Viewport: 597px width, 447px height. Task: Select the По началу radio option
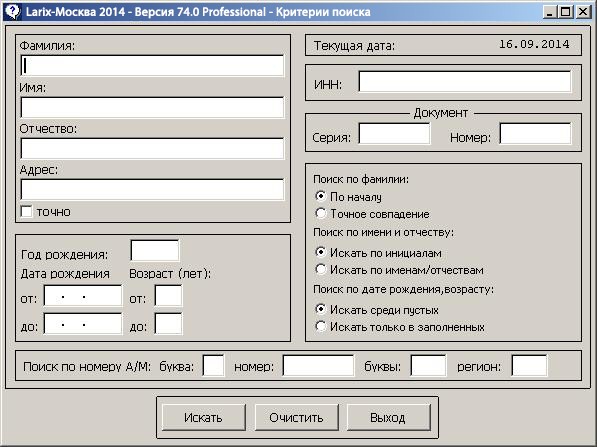point(321,196)
